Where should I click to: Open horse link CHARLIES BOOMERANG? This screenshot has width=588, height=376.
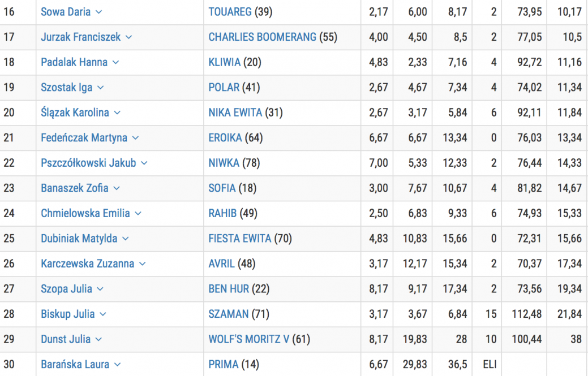[x=263, y=37]
